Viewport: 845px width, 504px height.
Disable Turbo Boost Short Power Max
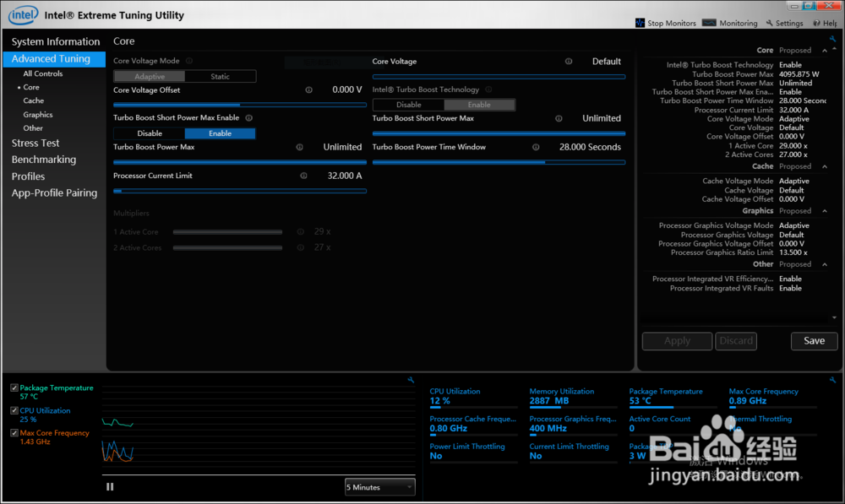(150, 133)
